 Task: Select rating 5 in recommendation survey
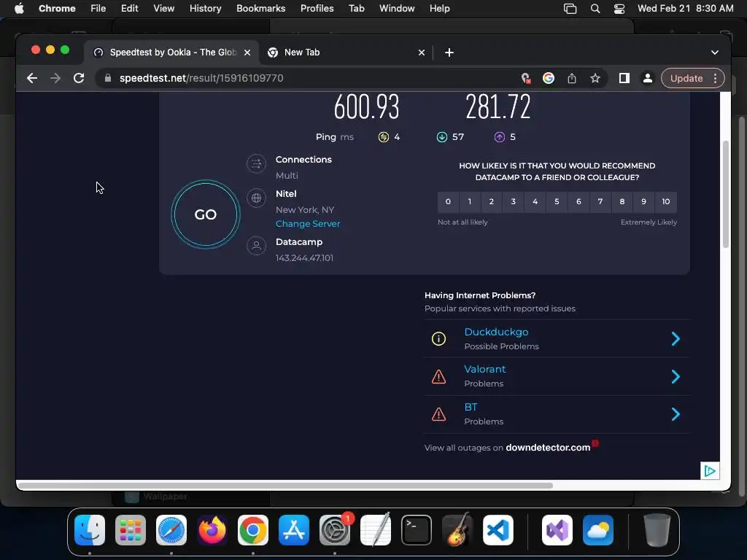pyautogui.click(x=557, y=201)
